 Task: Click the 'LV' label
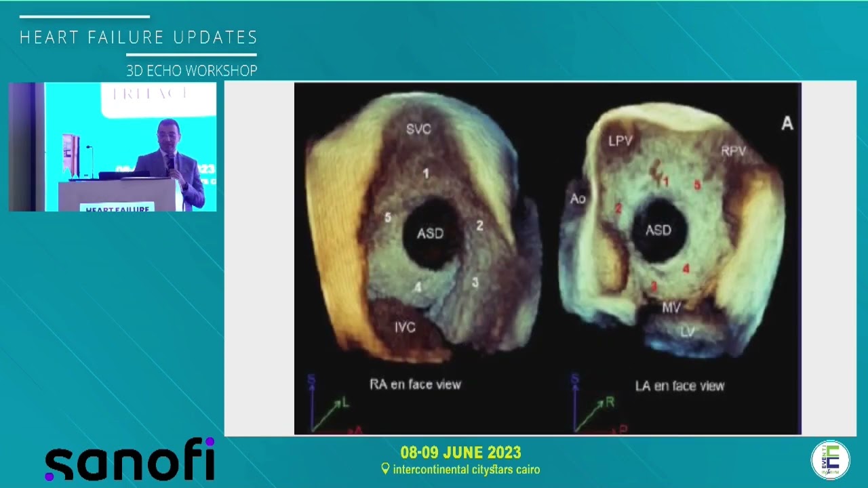(x=688, y=331)
